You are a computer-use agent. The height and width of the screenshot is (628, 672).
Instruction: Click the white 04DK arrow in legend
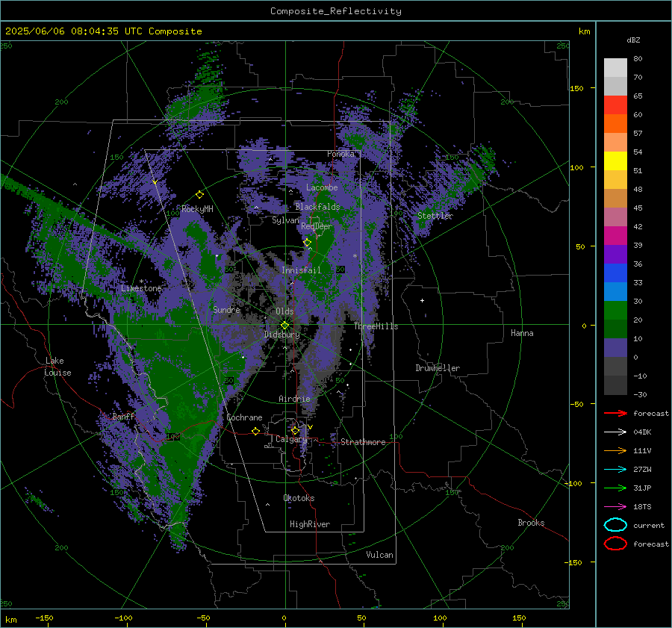tap(615, 432)
